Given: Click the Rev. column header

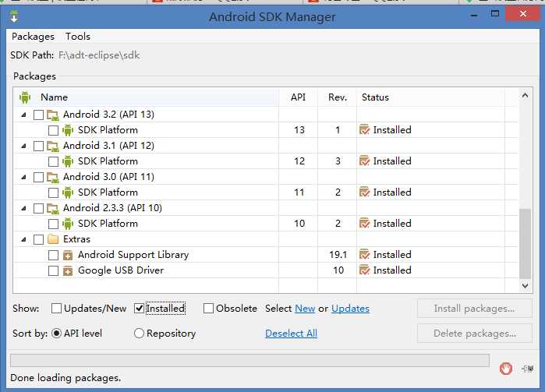Looking at the screenshot, I should (338, 97).
